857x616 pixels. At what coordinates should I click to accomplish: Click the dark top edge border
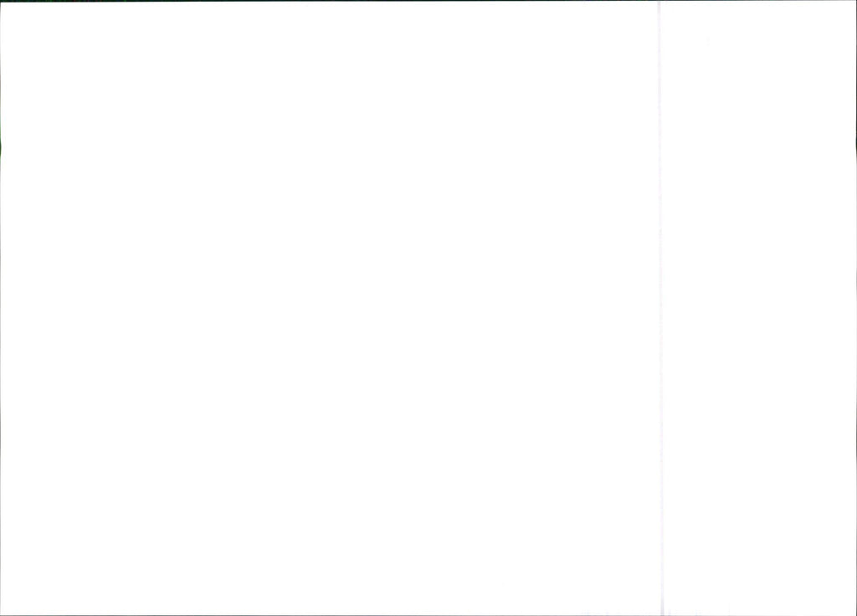click(x=428, y=1)
